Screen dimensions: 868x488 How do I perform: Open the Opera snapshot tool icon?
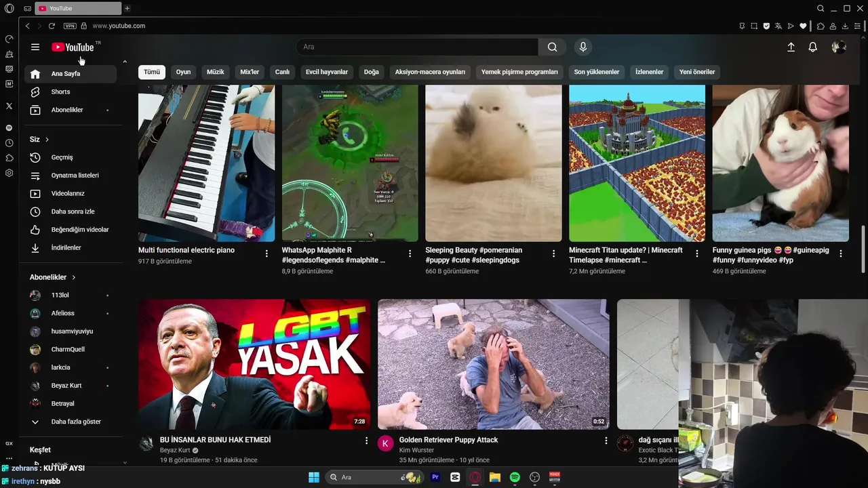click(754, 26)
